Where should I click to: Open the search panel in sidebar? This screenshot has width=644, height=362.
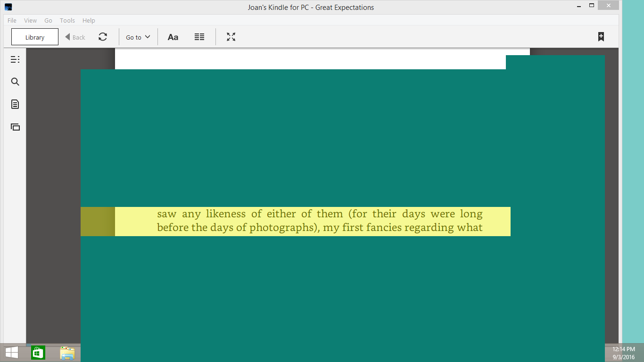coord(15,81)
